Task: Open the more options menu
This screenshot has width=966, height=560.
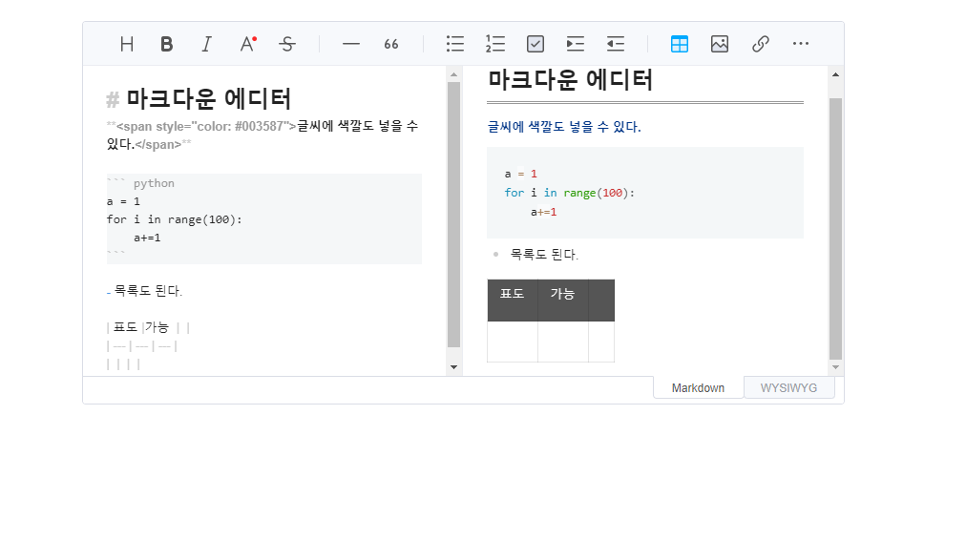Action: tap(800, 43)
